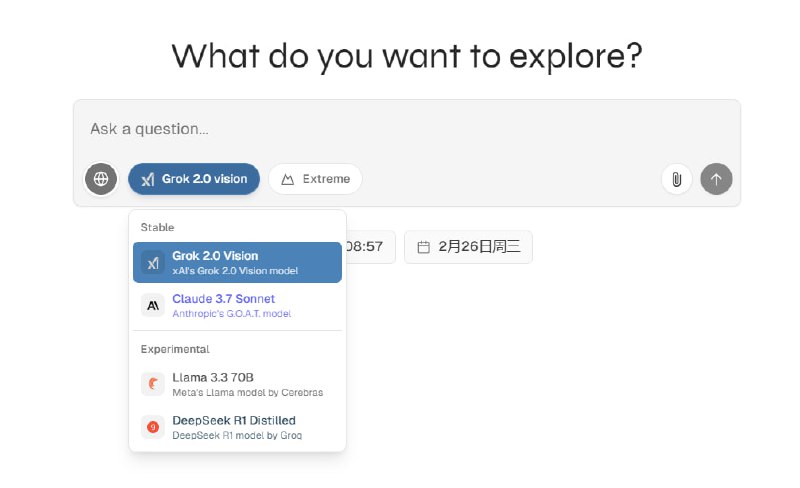Click the calendar icon in the date chip
800x488 pixels.
point(424,247)
